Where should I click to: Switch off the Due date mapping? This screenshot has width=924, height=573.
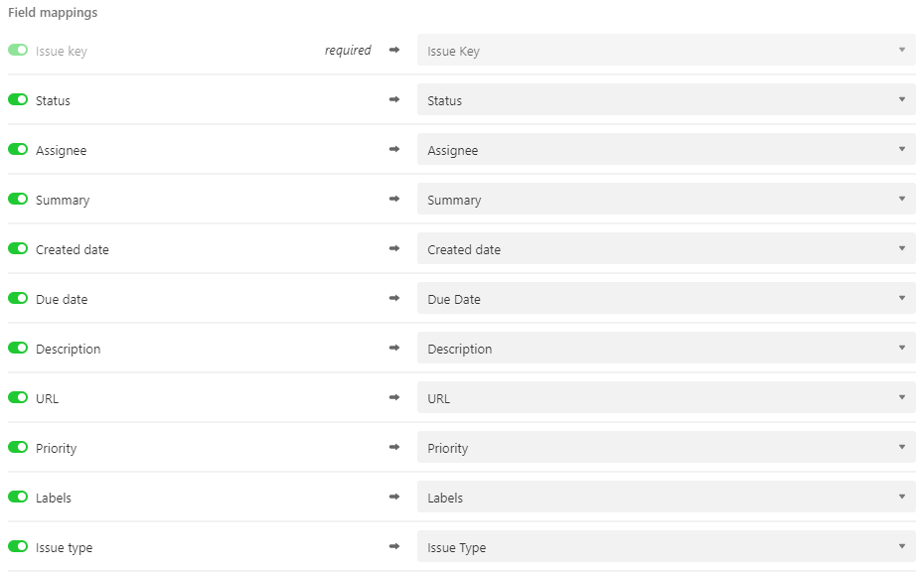click(18, 298)
